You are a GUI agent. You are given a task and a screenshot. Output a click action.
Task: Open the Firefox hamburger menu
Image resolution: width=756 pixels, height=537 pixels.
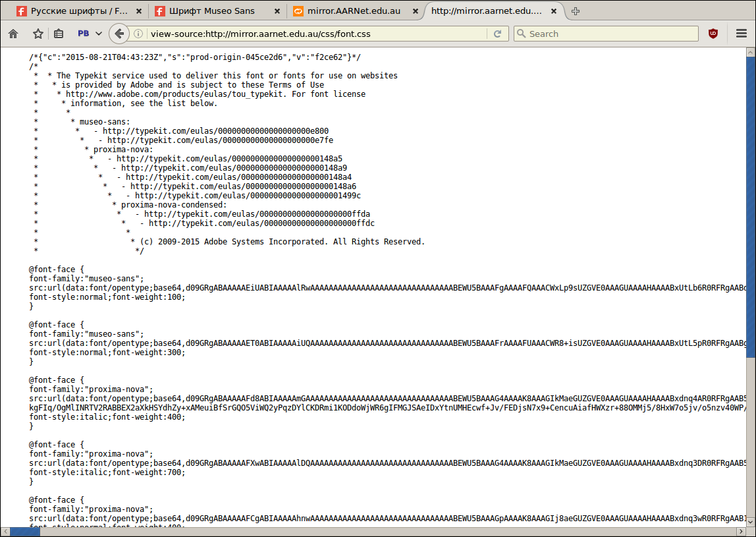pos(742,34)
